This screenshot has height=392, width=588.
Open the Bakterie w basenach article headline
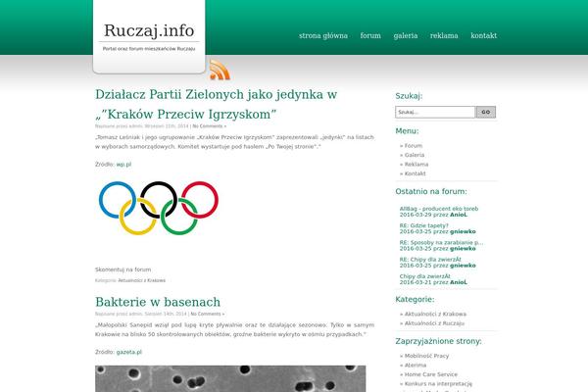tap(158, 302)
